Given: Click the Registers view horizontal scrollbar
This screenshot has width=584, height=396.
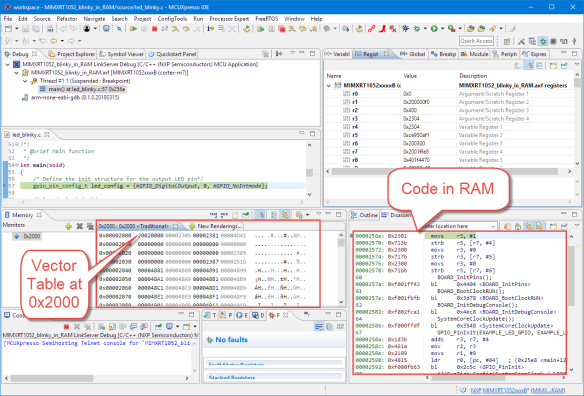Looking at the screenshot, I should (x=444, y=171).
